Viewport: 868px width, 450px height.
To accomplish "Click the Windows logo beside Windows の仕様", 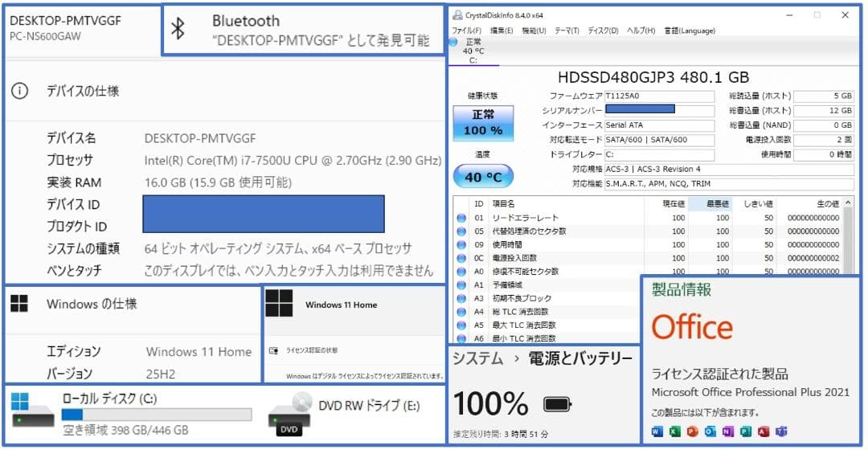I will click(19, 303).
